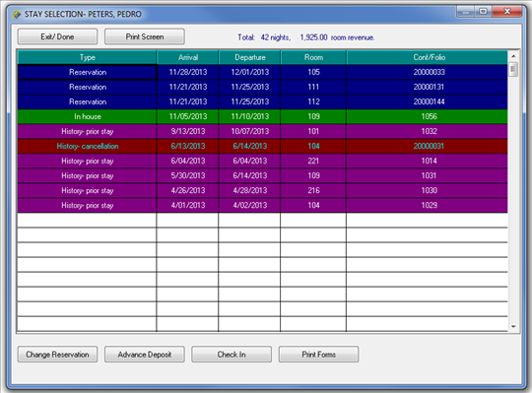Click departure date 10/07/2013
The height and width of the screenshot is (393, 532).
click(x=249, y=131)
